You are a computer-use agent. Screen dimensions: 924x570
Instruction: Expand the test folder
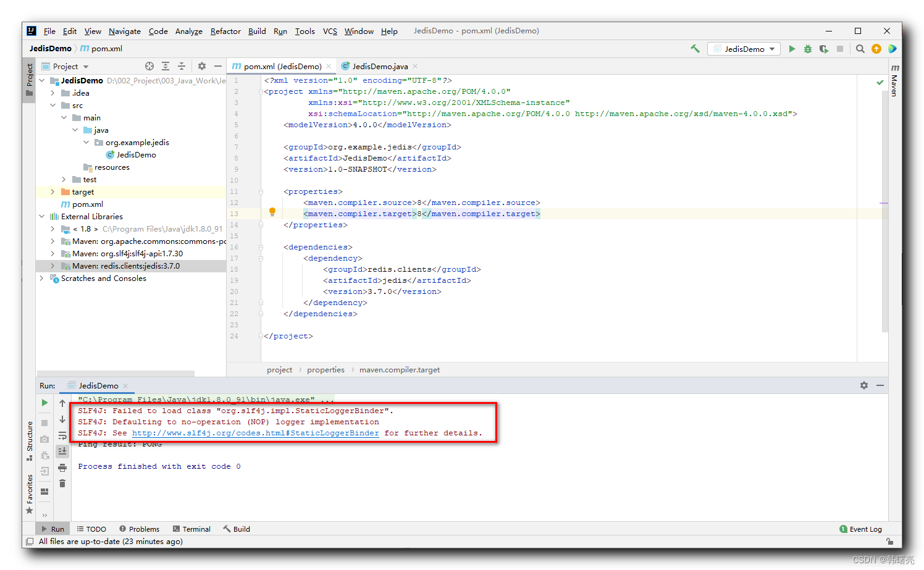pyautogui.click(x=64, y=180)
